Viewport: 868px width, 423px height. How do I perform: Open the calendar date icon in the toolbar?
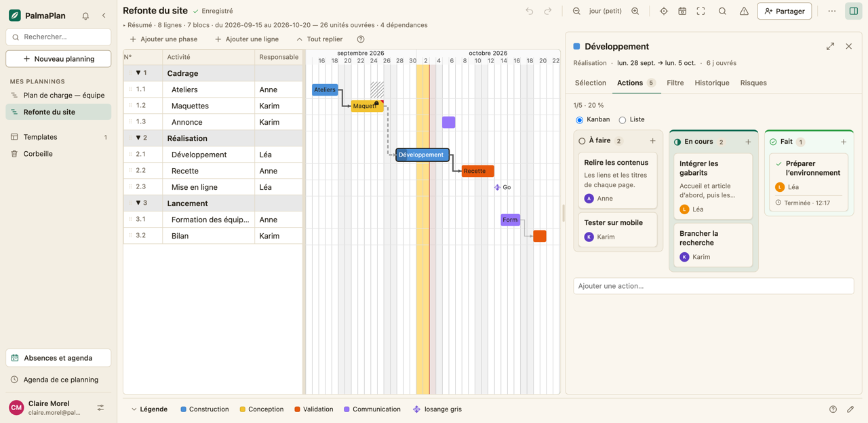pyautogui.click(x=682, y=11)
